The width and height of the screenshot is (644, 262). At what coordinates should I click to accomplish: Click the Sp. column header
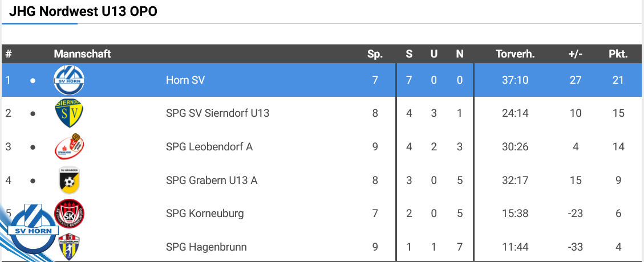375,54
